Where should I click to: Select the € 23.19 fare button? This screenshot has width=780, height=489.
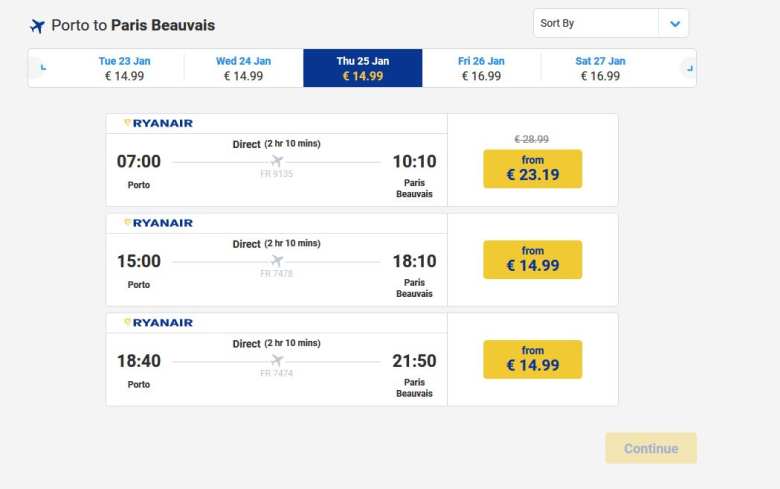point(532,169)
